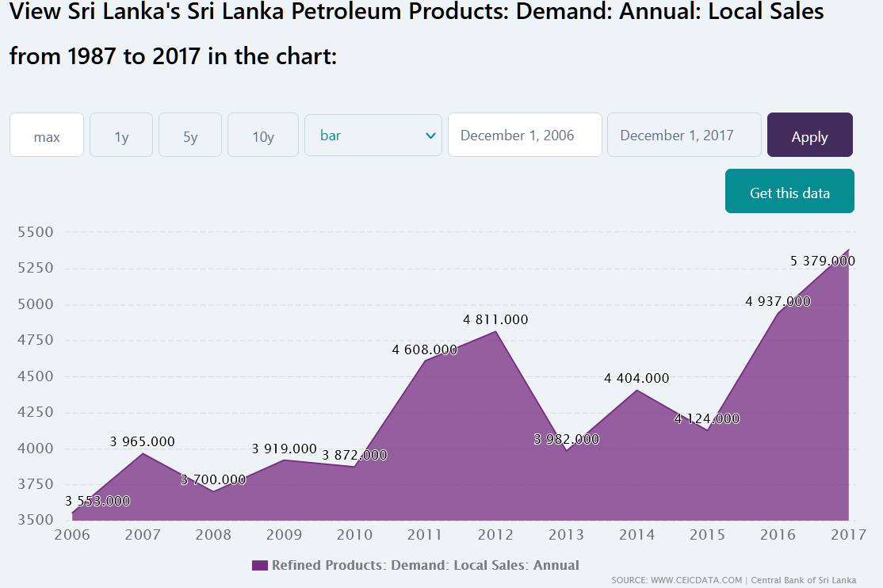The width and height of the screenshot is (883, 588).
Task: Toggle the Refined Products legend swatch
Action: (260, 566)
